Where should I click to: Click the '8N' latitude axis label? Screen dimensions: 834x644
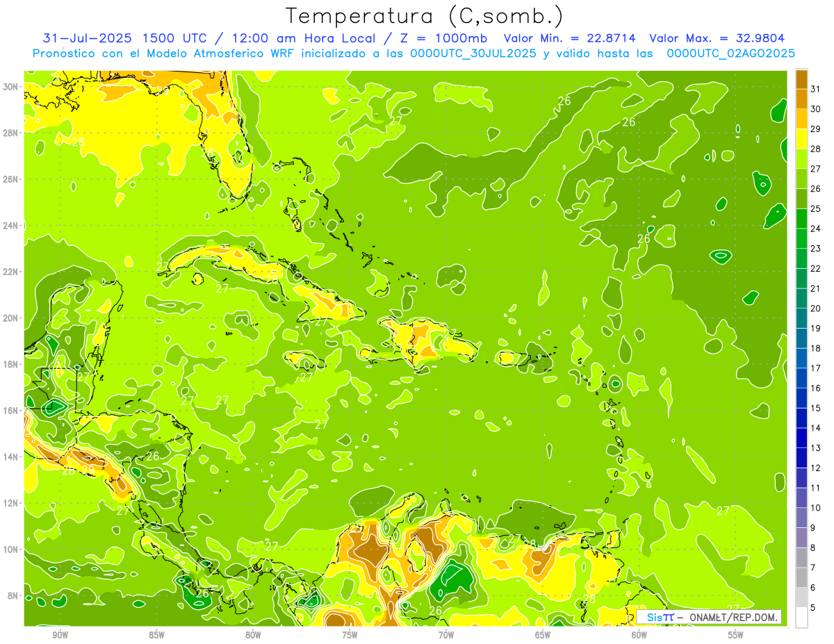click(13, 595)
